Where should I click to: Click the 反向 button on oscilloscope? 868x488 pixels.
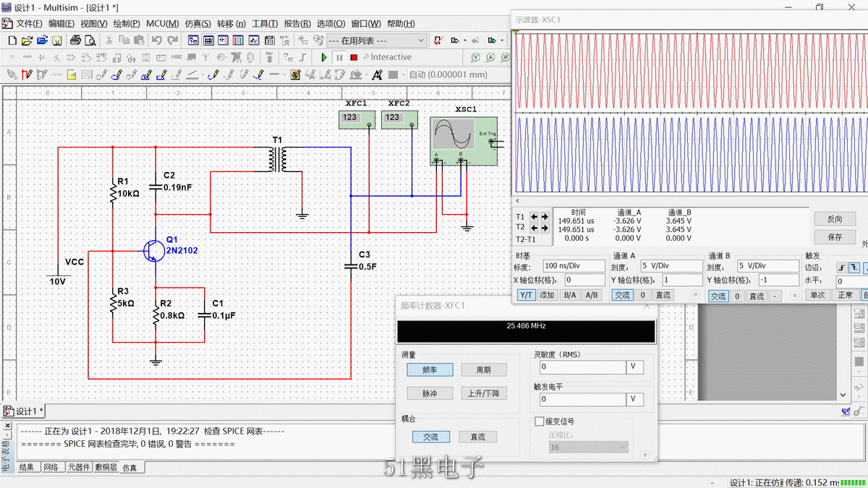(835, 219)
